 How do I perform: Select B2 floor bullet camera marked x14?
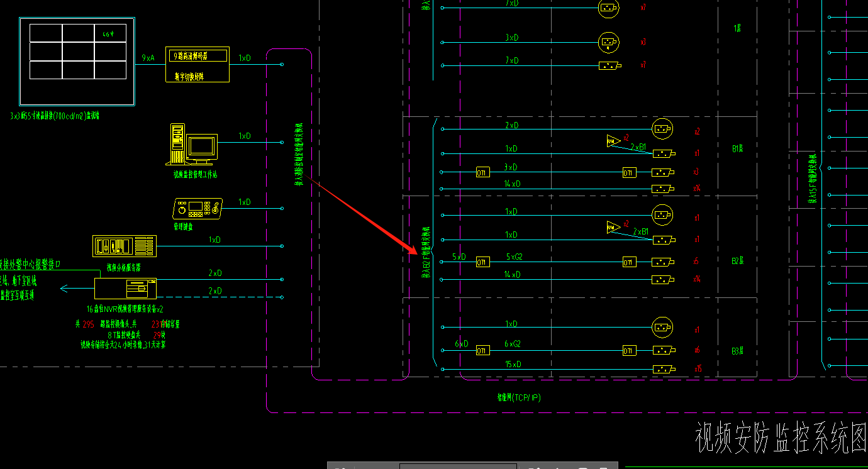tap(664, 279)
